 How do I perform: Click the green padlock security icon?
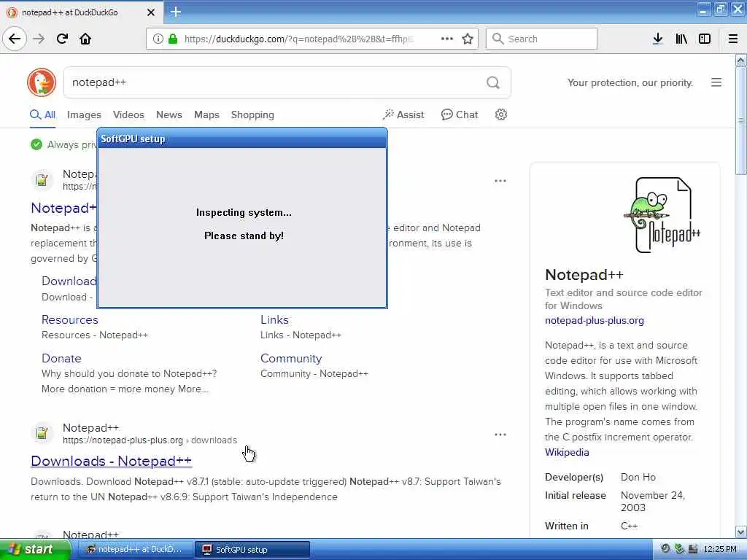[x=173, y=39]
